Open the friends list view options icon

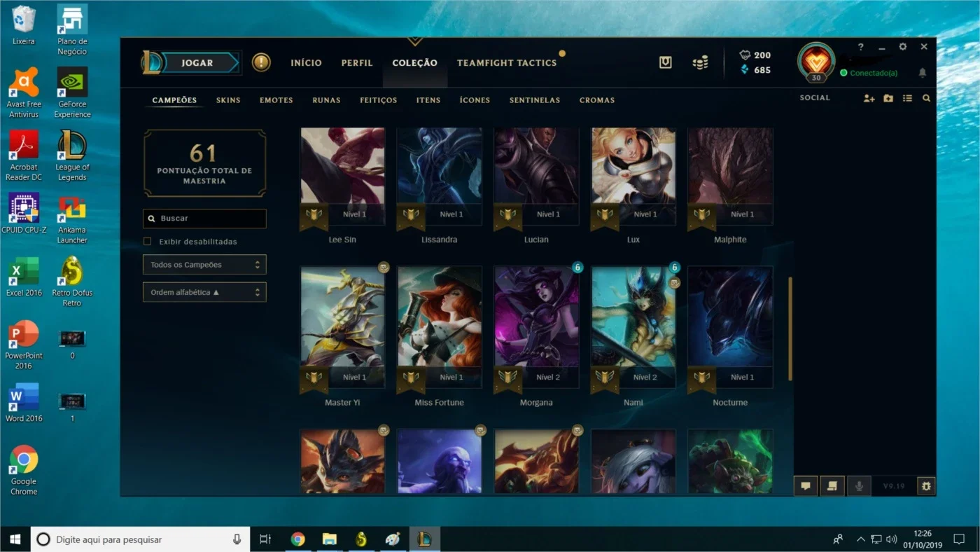pyautogui.click(x=907, y=99)
